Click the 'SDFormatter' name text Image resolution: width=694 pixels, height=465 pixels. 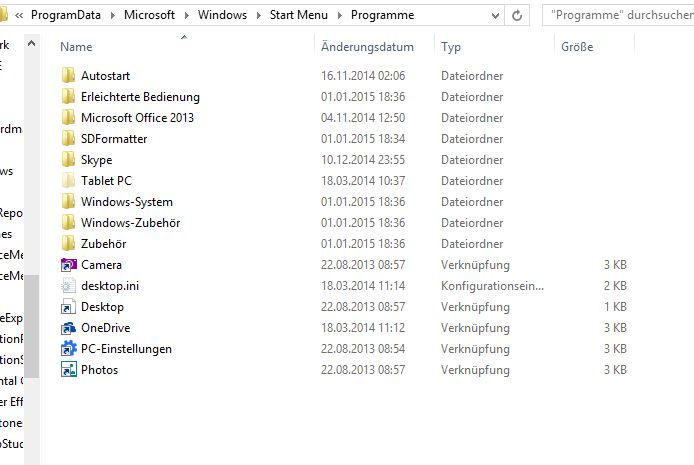pyautogui.click(x=114, y=139)
